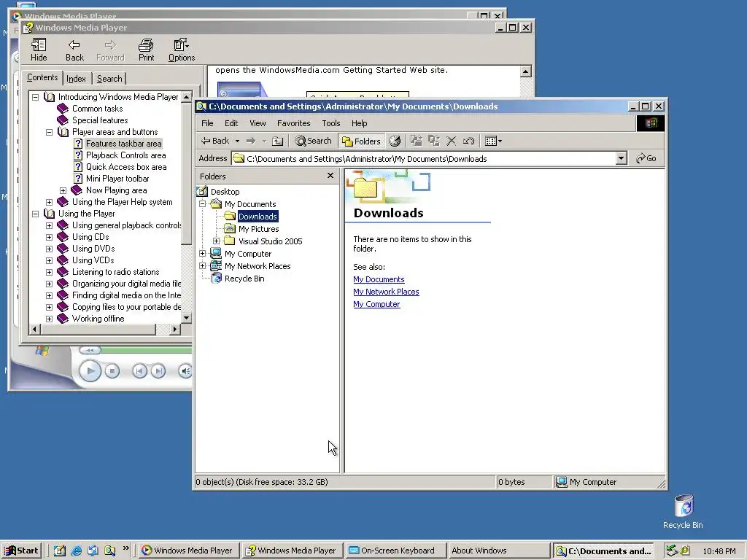Collapse Player areas and buttons node
Image resolution: width=747 pixels, height=560 pixels.
[49, 132]
